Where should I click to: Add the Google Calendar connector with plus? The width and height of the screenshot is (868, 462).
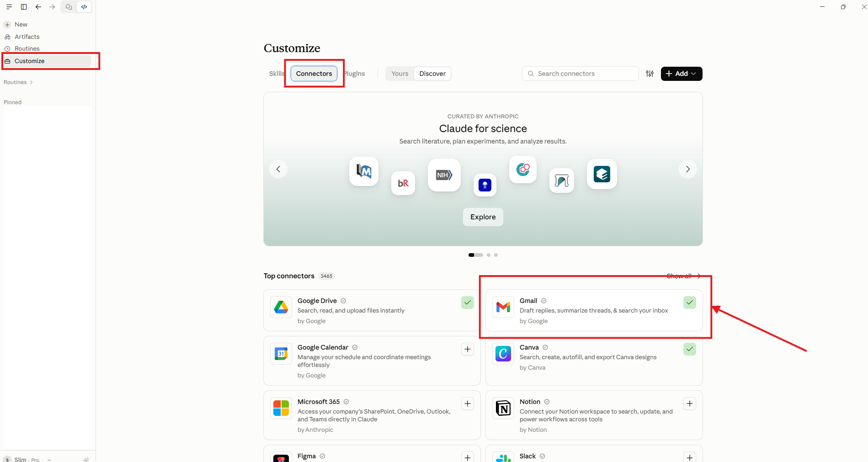(x=468, y=349)
